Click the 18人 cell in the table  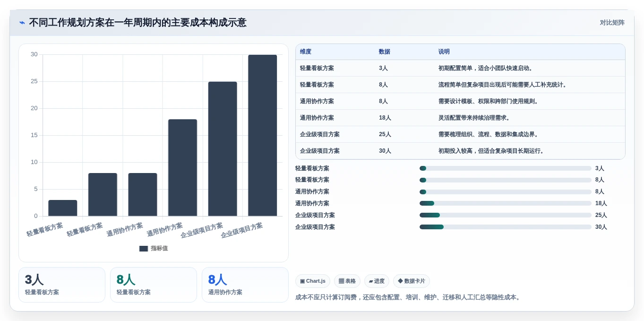point(385,118)
